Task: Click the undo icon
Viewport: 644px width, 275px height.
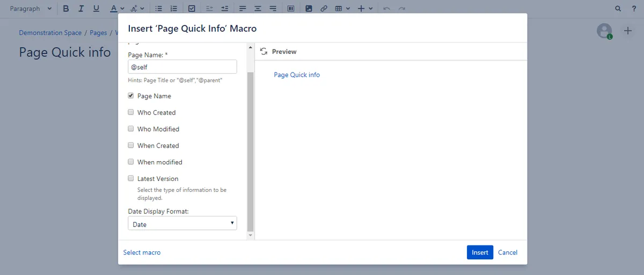Action: [x=387, y=9]
